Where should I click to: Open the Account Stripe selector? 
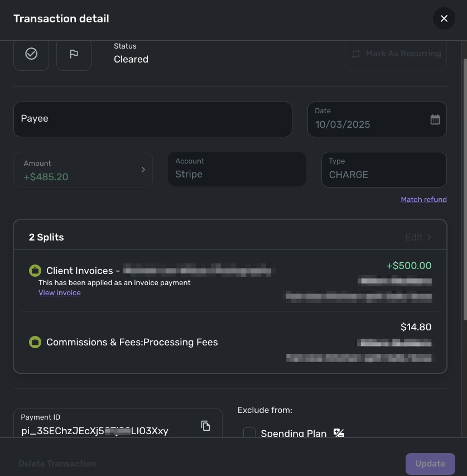tap(237, 170)
